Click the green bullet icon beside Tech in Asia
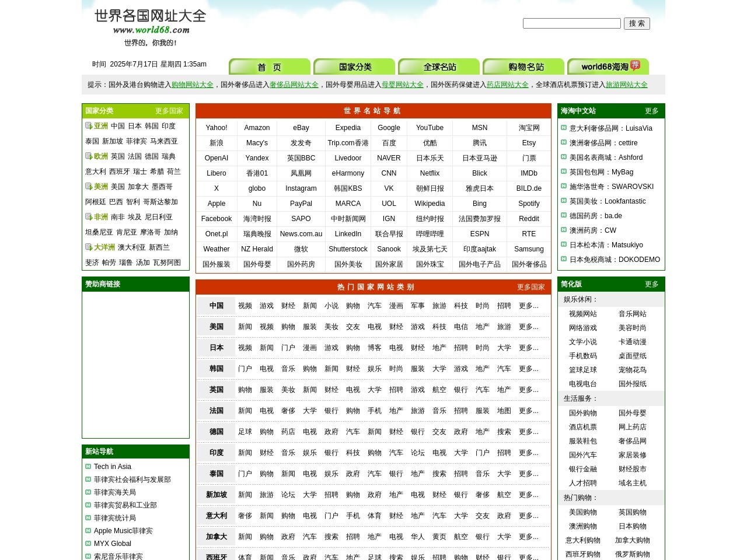 pyautogui.click(x=88, y=467)
